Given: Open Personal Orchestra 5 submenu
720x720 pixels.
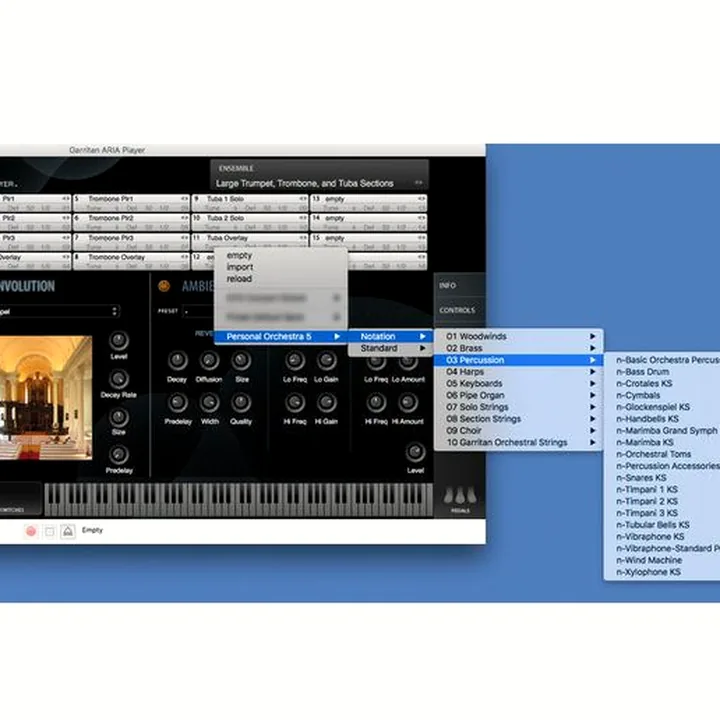Looking at the screenshot, I should click(x=281, y=337).
